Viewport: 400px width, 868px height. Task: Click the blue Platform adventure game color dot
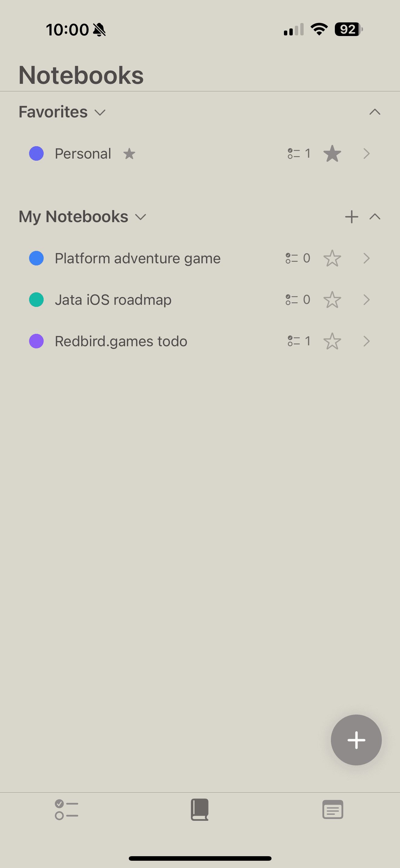[x=36, y=258]
